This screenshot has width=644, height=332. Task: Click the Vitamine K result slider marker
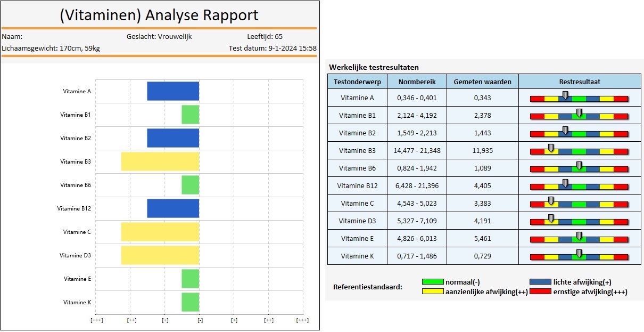tap(579, 253)
